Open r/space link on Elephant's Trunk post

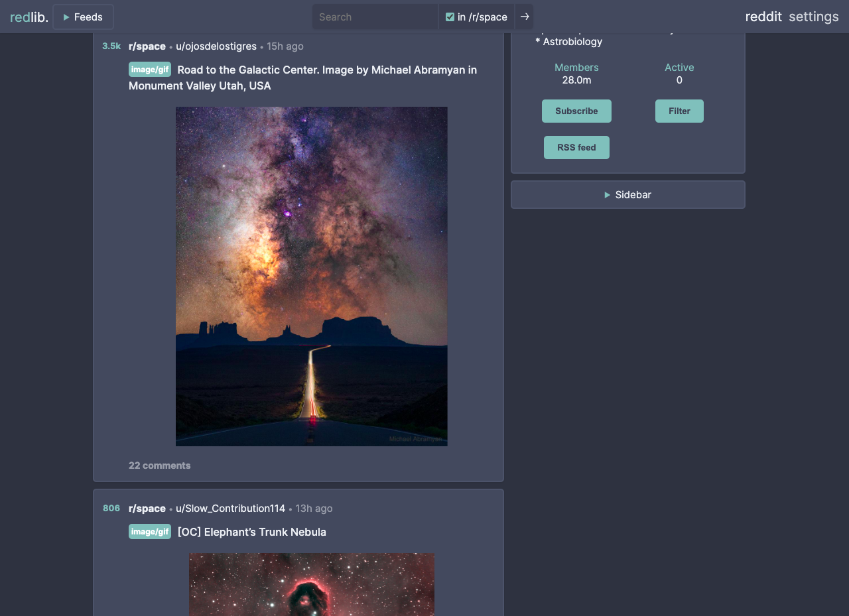point(147,509)
